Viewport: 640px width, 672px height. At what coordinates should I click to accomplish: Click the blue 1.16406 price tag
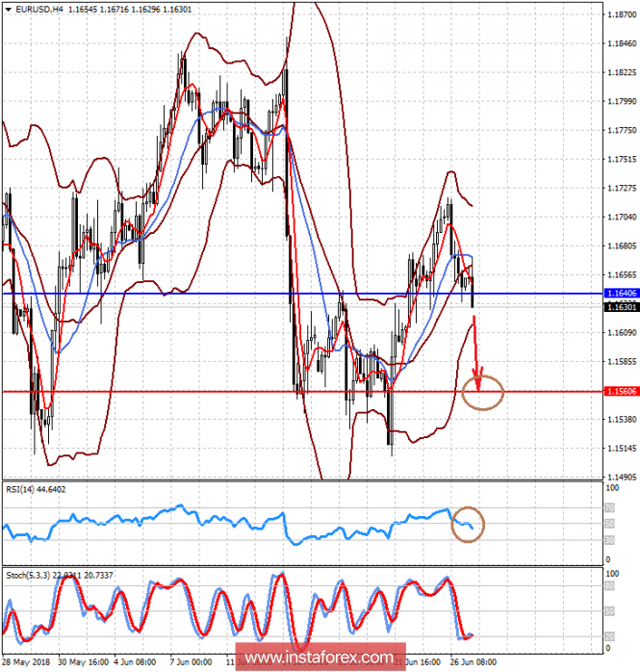click(x=620, y=293)
